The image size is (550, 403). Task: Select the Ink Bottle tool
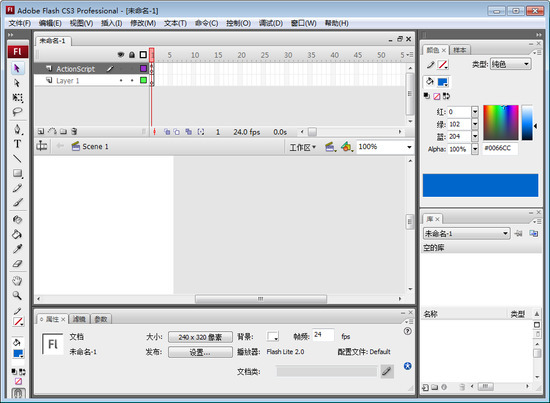click(17, 220)
